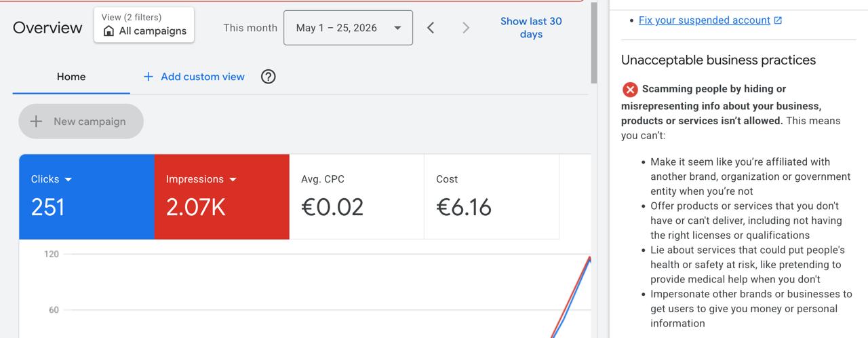Open Fix your suspended account link

click(x=705, y=20)
